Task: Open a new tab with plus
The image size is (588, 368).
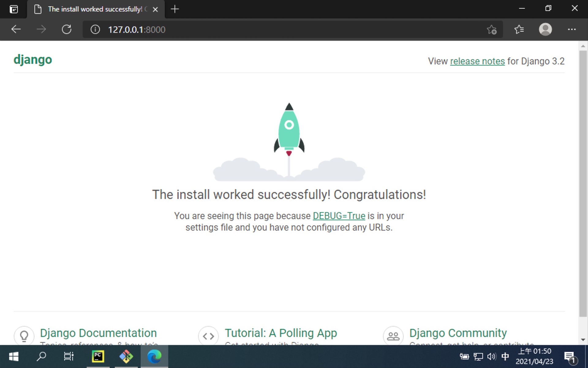Action: [175, 9]
